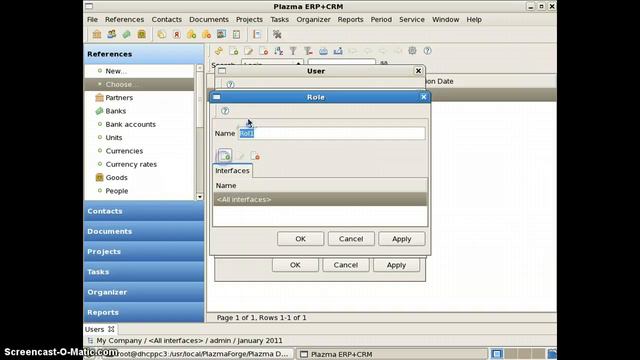Click the delete record icon in Users toolbar
640x360 pixels.
coord(264,51)
